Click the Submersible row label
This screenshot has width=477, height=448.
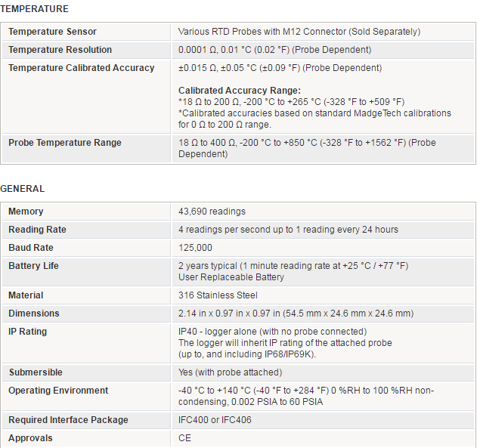click(36, 372)
